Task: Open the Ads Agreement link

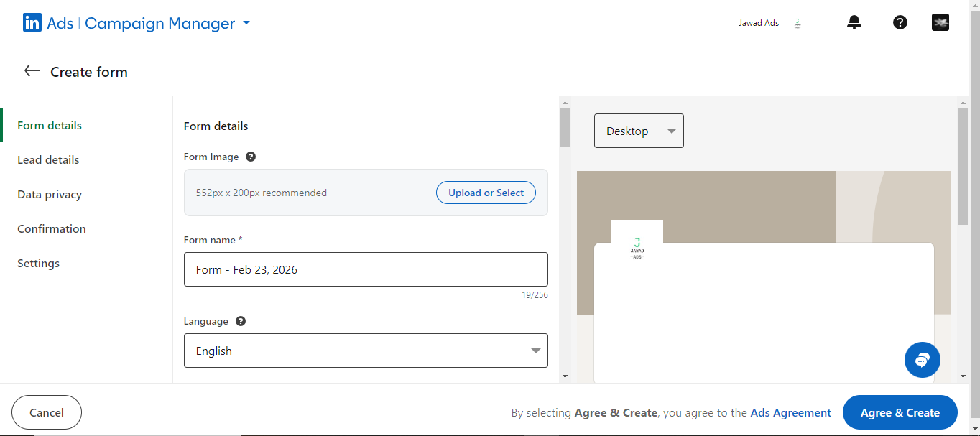Action: (790, 413)
